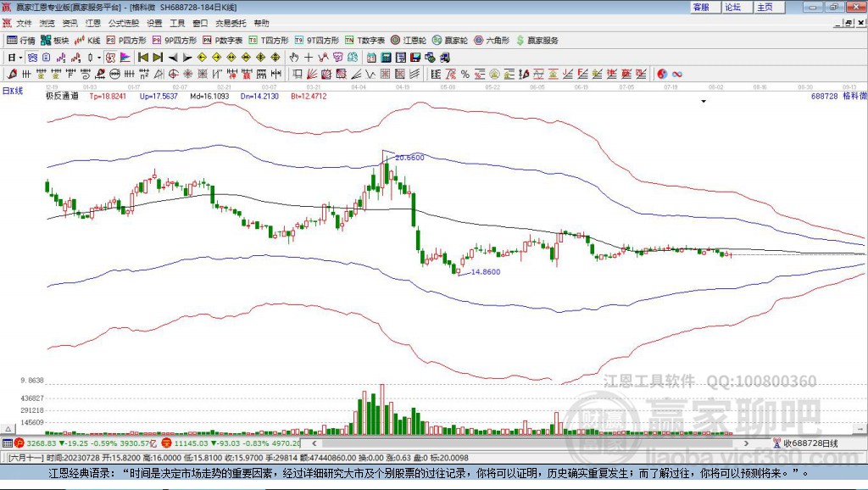Open the 9P四方形 square tool
868x490 pixels.
coord(175,41)
